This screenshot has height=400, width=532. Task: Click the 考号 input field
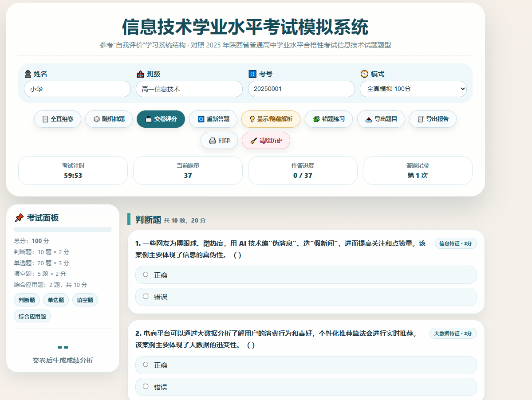click(x=301, y=89)
